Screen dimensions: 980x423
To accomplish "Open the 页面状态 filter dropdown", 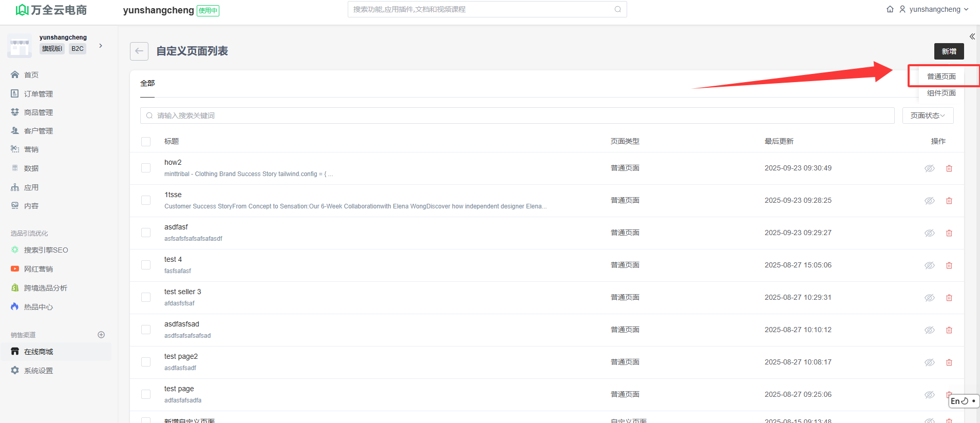I will coord(927,116).
